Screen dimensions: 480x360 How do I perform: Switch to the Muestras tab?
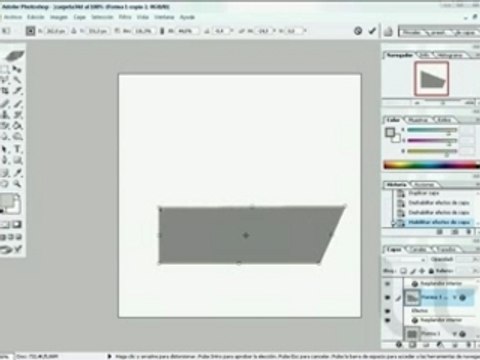coord(418,120)
